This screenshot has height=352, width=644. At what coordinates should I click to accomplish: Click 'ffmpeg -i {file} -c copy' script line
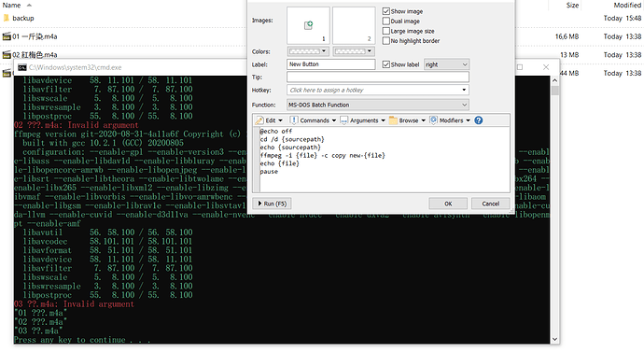(322, 155)
